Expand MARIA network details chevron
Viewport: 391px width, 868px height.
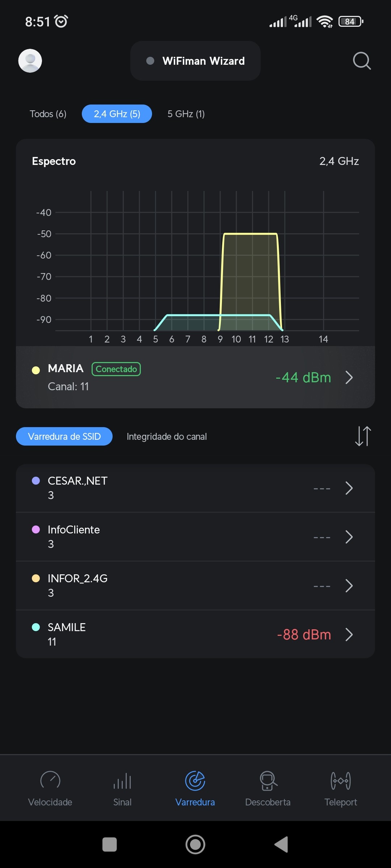[349, 378]
